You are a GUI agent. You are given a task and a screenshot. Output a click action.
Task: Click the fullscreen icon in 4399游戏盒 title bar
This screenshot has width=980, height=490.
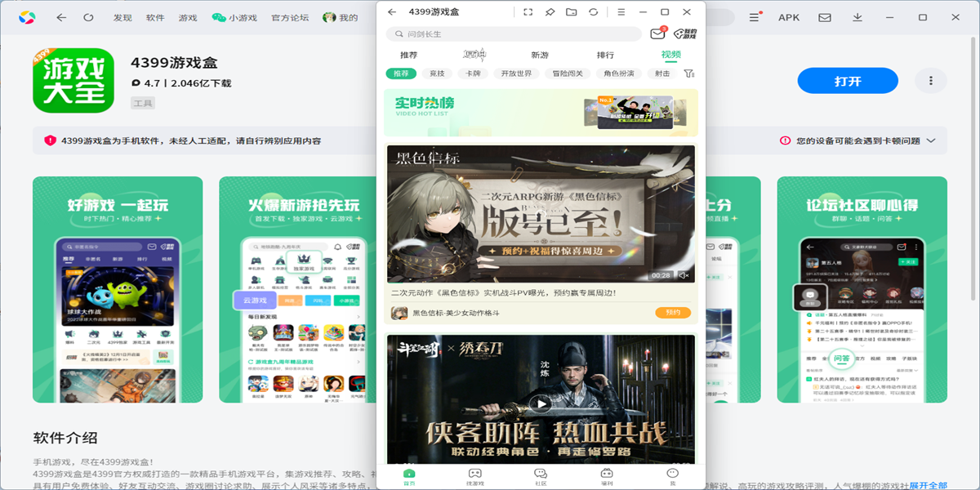click(528, 12)
